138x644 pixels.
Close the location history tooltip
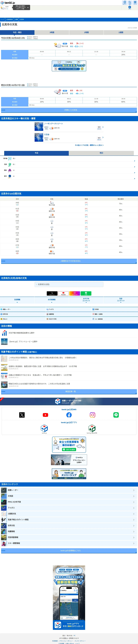[x=28, y=8]
